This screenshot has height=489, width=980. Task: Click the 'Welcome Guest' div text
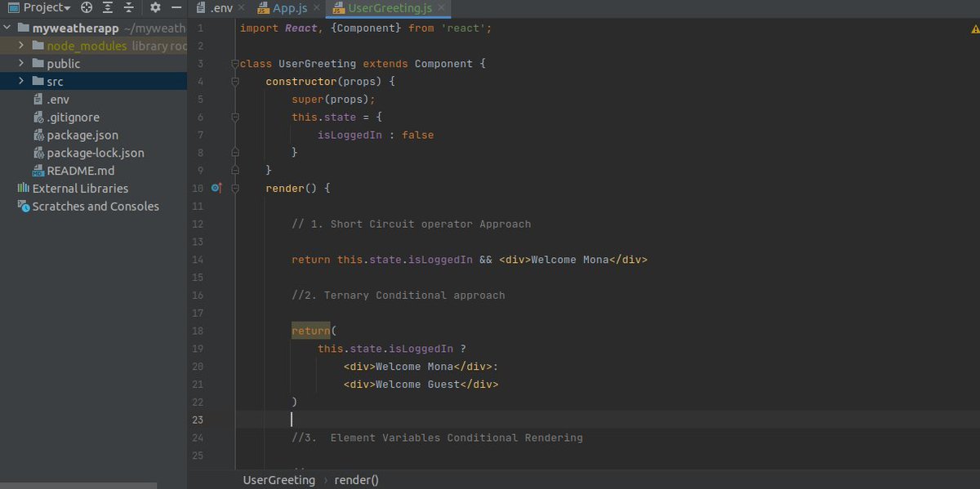point(421,385)
